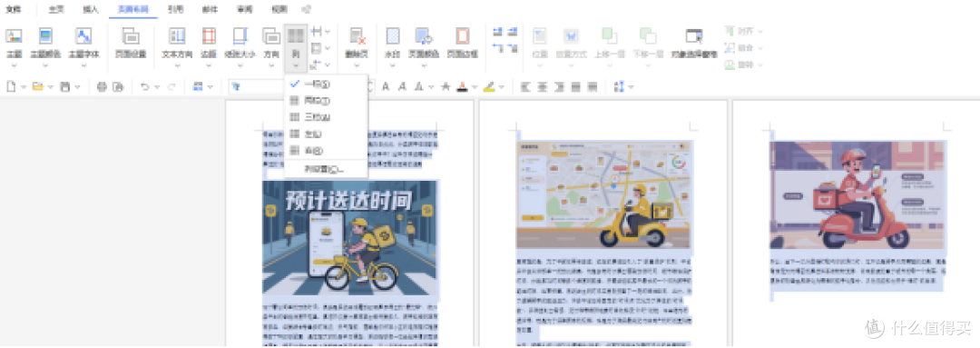
Task: Click the print preview icon
Action: pos(118,86)
